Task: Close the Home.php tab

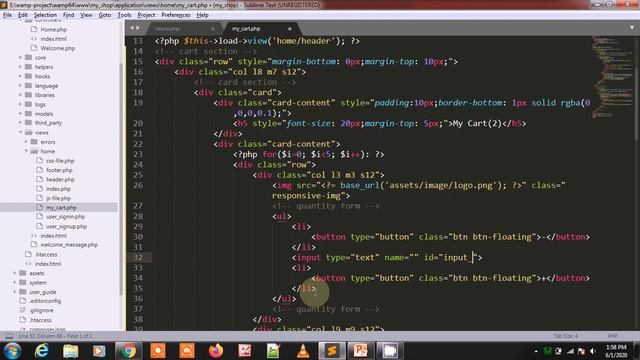Action: click(x=213, y=29)
